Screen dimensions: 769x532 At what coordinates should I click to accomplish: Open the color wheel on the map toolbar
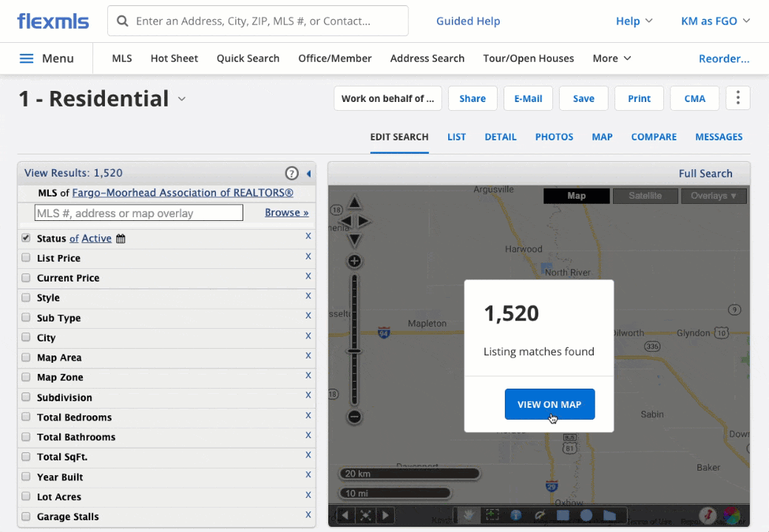point(733,515)
